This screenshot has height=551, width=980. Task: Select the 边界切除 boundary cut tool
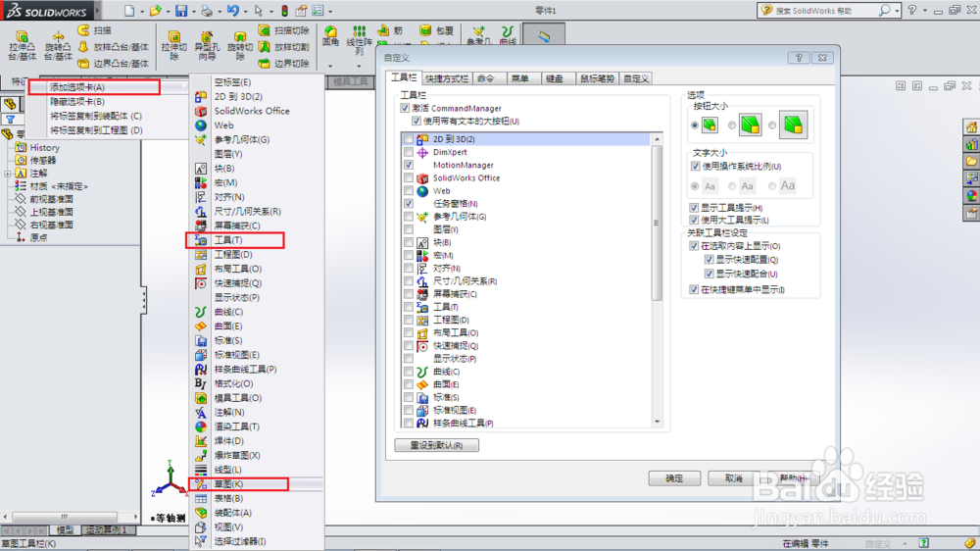(x=284, y=63)
